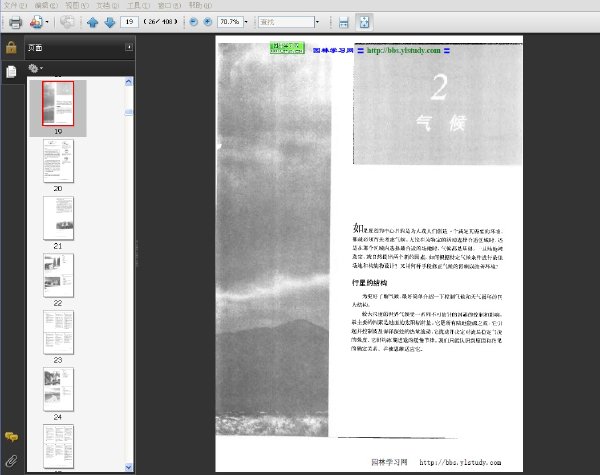Click into the 查找 find field

[x=286, y=22]
